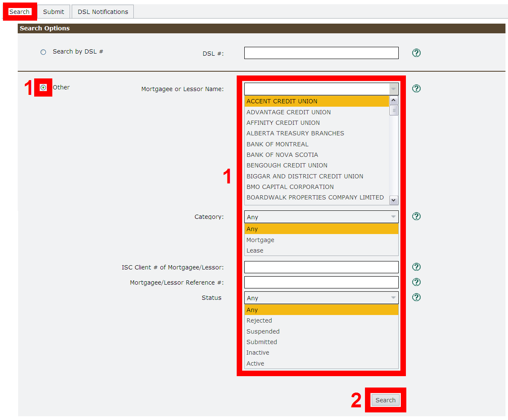Choose AFFINITY CREDIT UNION from list
Screen dimensions: 508x420
pyautogui.click(x=316, y=123)
